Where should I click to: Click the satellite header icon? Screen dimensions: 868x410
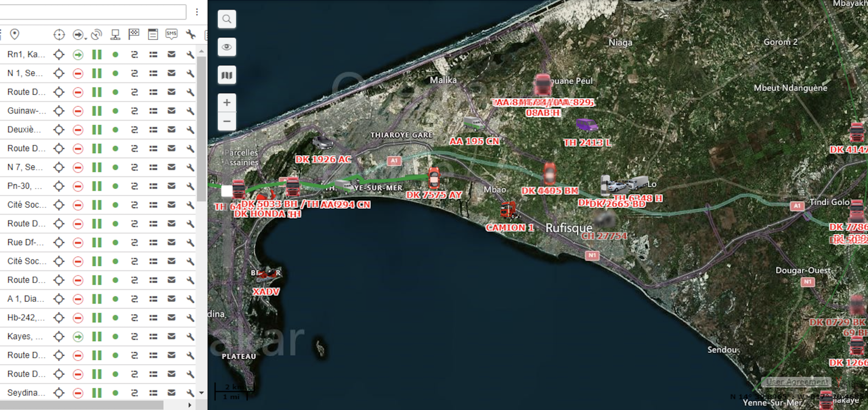point(96,34)
